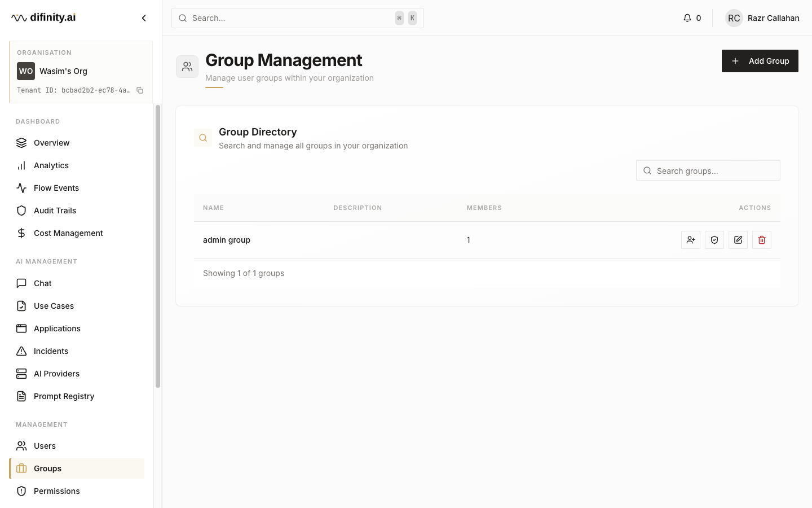
Task: Click the admin group member count
Action: point(468,240)
